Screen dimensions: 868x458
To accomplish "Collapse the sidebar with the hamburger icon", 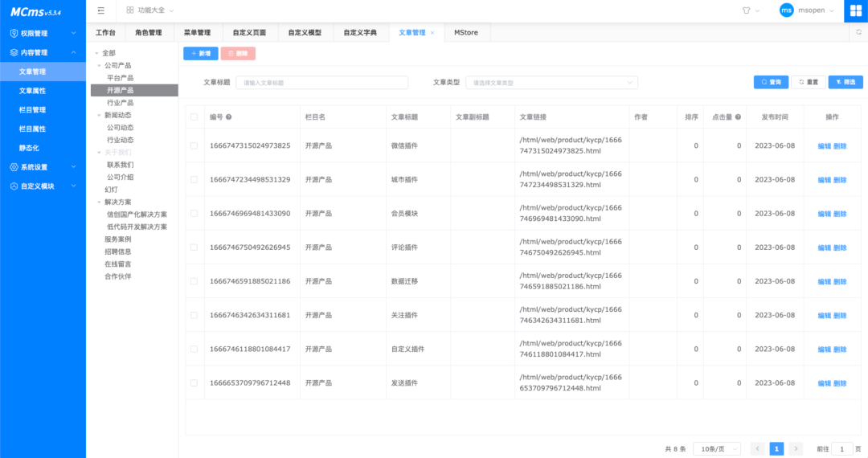I will click(100, 10).
